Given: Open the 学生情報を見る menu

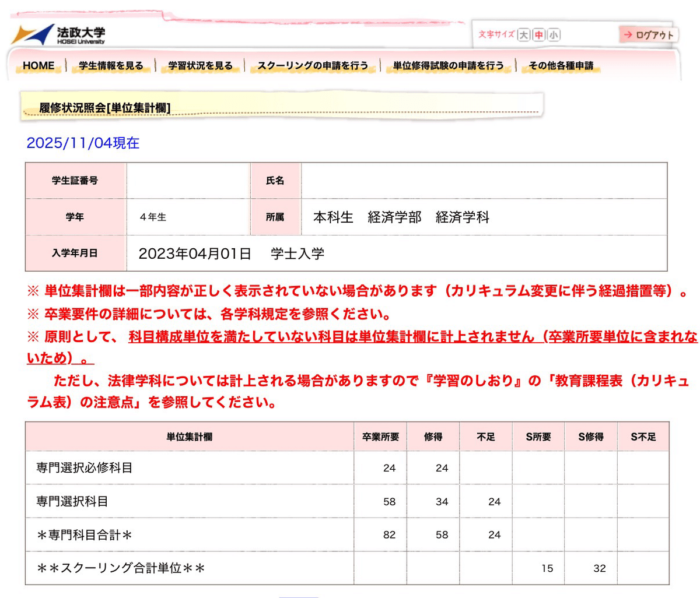Looking at the screenshot, I should [x=111, y=65].
